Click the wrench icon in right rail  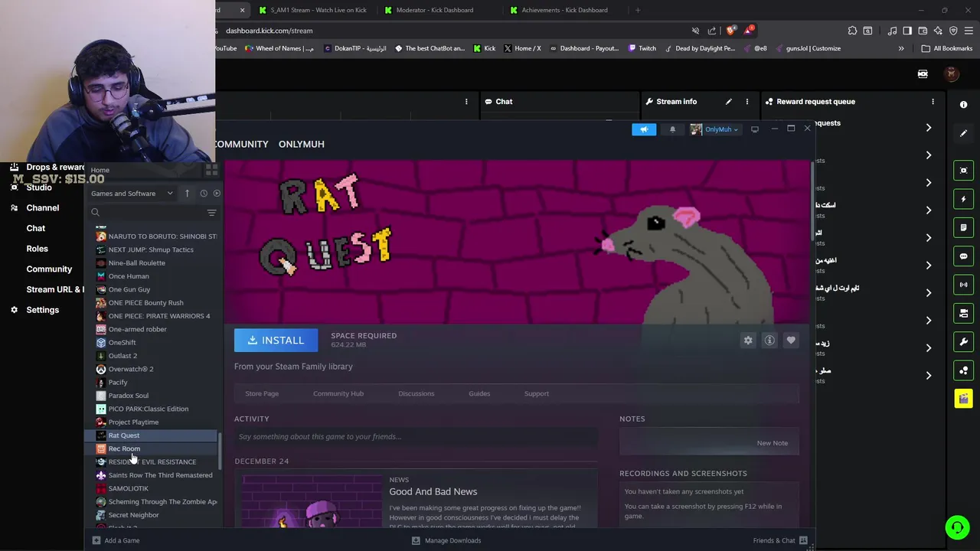pyautogui.click(x=964, y=342)
